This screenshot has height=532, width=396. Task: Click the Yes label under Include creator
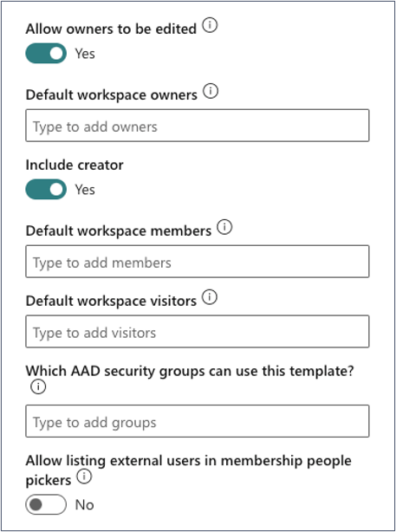(x=85, y=190)
